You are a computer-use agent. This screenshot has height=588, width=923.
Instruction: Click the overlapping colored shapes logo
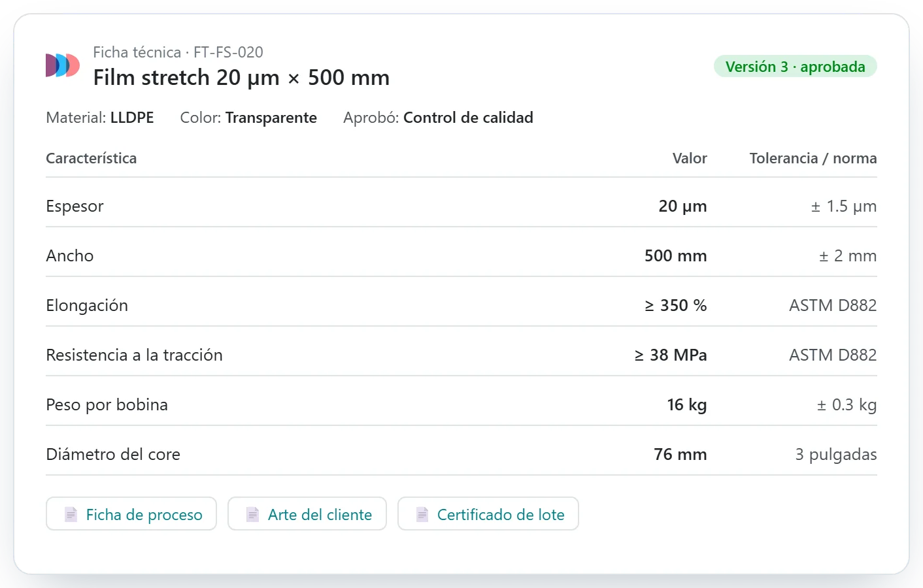pyautogui.click(x=63, y=65)
